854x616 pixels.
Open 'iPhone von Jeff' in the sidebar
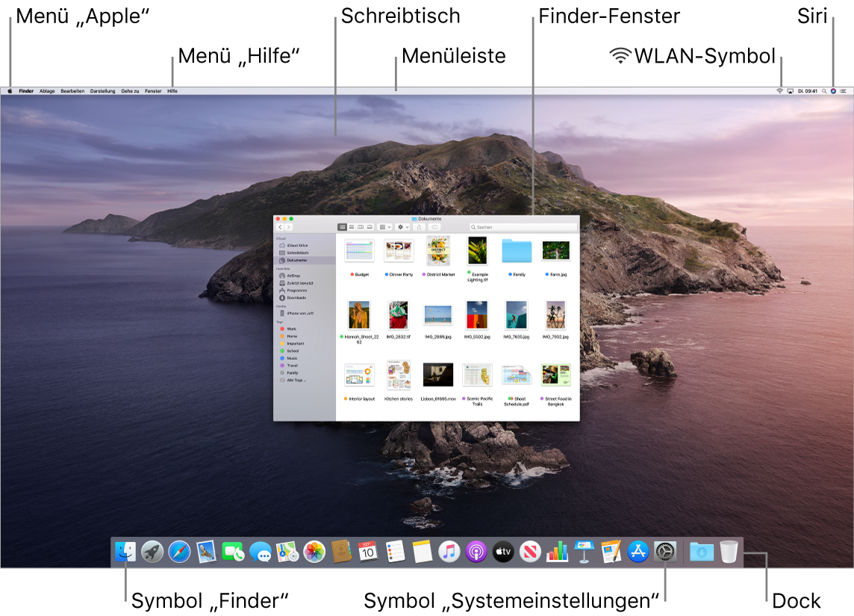pyautogui.click(x=299, y=313)
